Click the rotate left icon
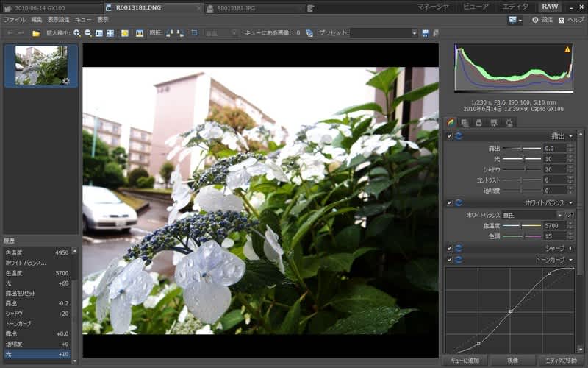The image size is (588, 368). pyautogui.click(x=170, y=33)
